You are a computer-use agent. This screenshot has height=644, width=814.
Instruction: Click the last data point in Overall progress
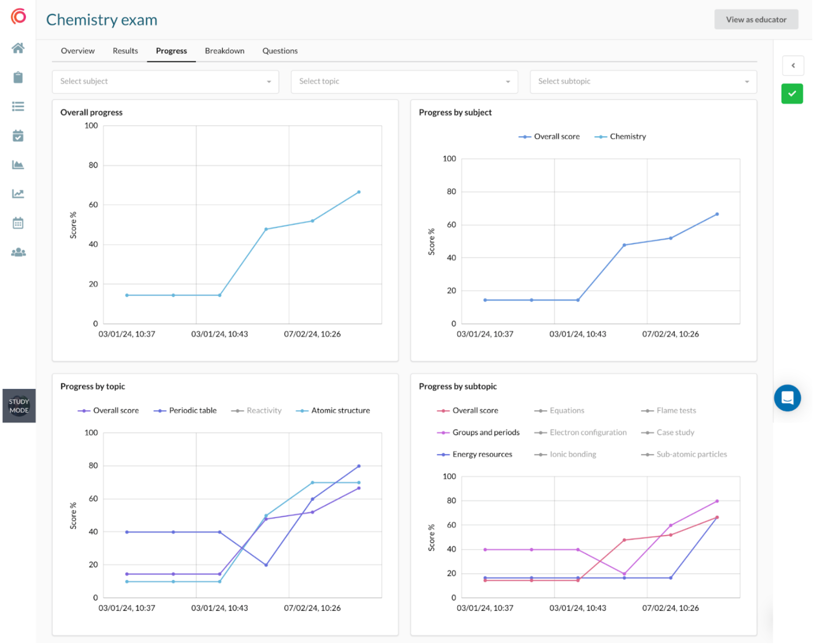359,192
